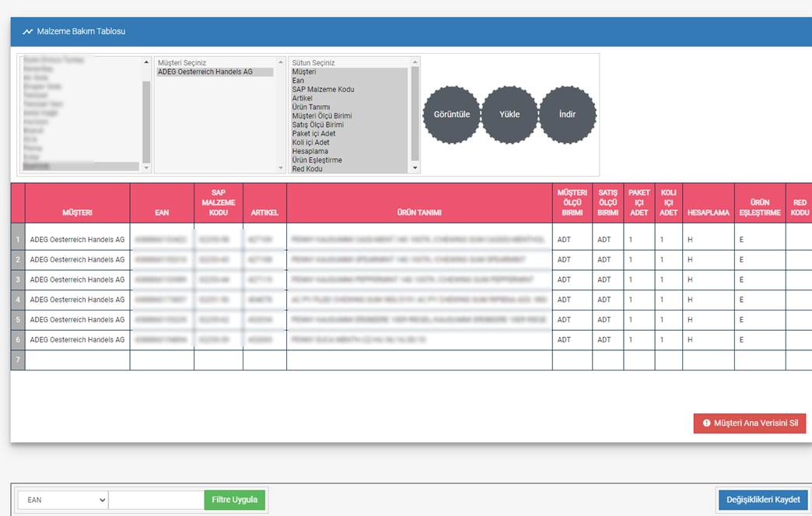812x516 pixels.
Task: Select row number 4 in the table
Action: [18, 300]
